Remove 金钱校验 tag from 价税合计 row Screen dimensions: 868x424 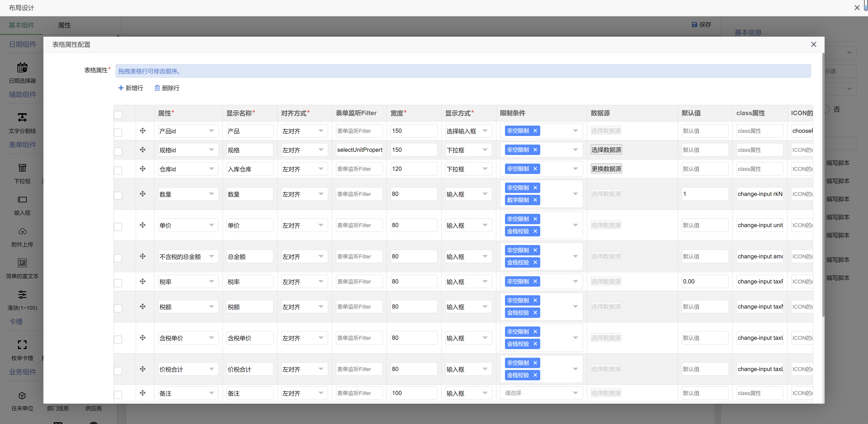535,375
